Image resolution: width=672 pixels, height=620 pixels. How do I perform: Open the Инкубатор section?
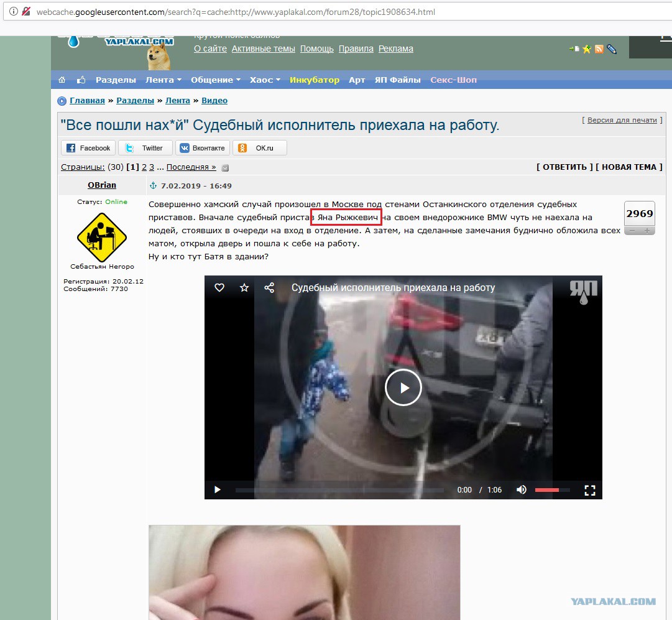coord(314,80)
